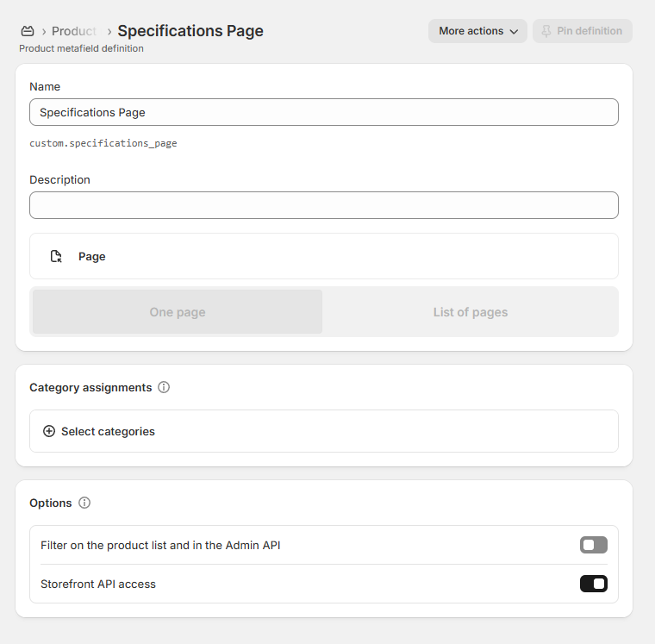Click into the Name text field
The height and width of the screenshot is (644, 655).
coord(323,112)
